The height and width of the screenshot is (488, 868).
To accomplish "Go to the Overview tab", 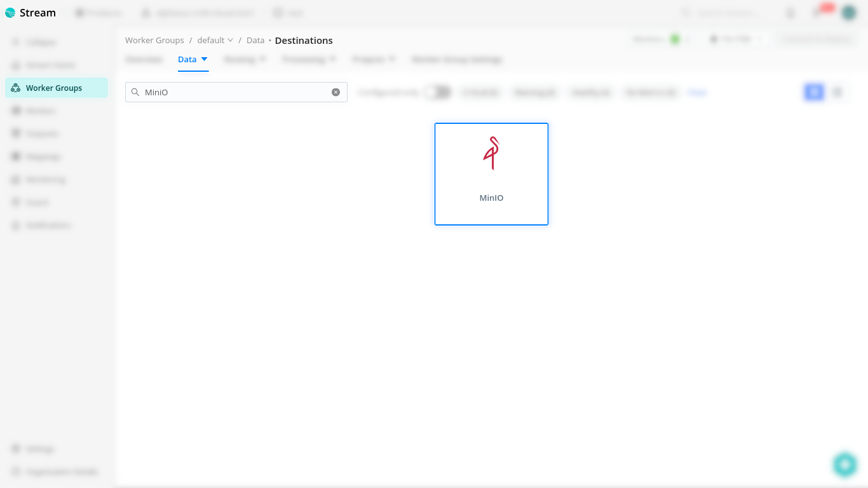I will (x=144, y=59).
